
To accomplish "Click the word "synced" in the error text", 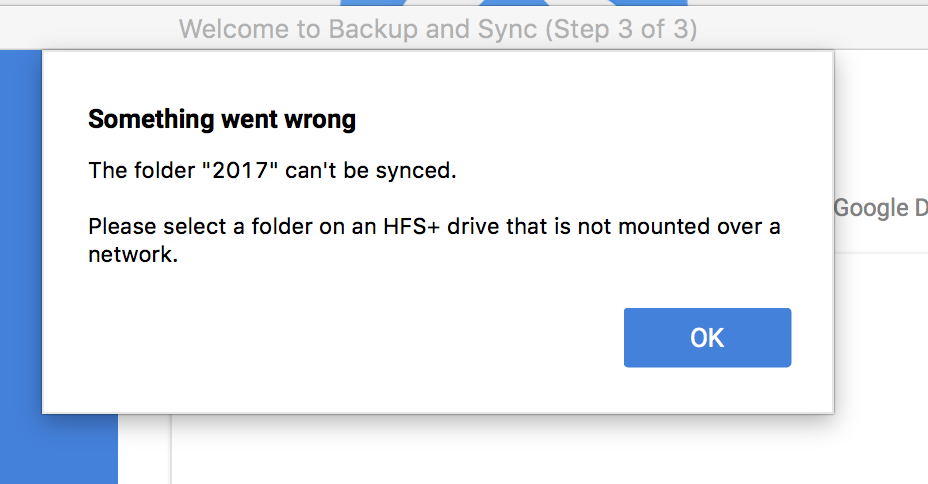I will coord(417,171).
